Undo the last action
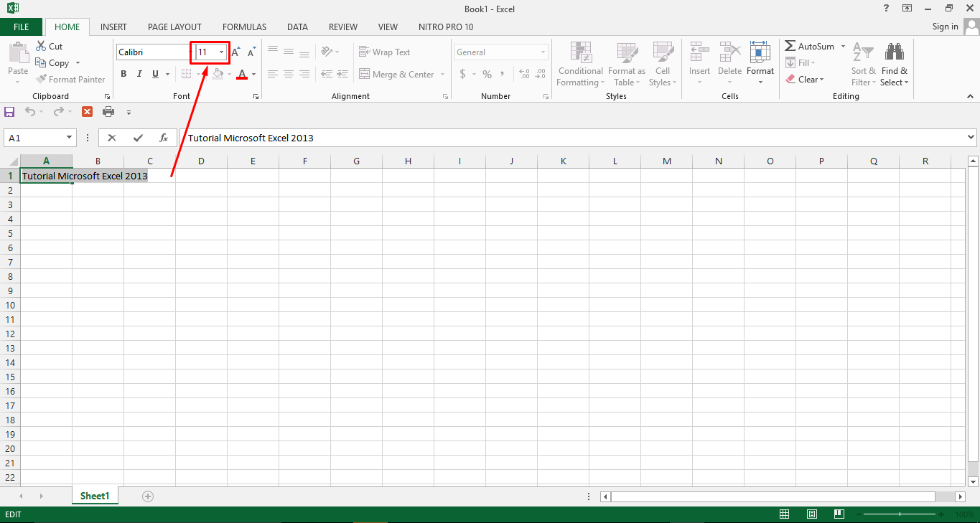Screen dimensions: 980x523 click(x=30, y=111)
